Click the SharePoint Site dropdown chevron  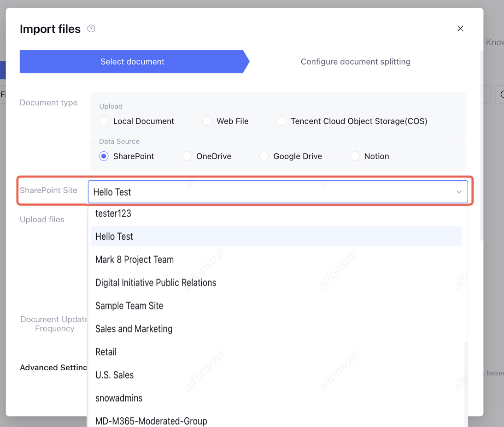click(459, 192)
